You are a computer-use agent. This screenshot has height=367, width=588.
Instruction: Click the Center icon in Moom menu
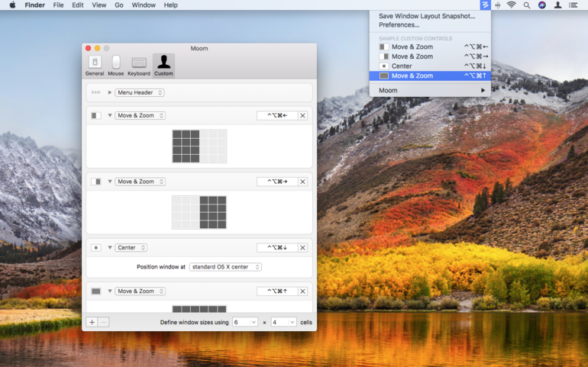click(x=383, y=66)
